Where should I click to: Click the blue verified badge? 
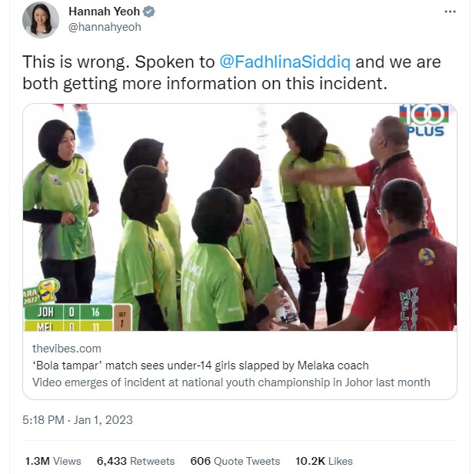[x=148, y=12]
